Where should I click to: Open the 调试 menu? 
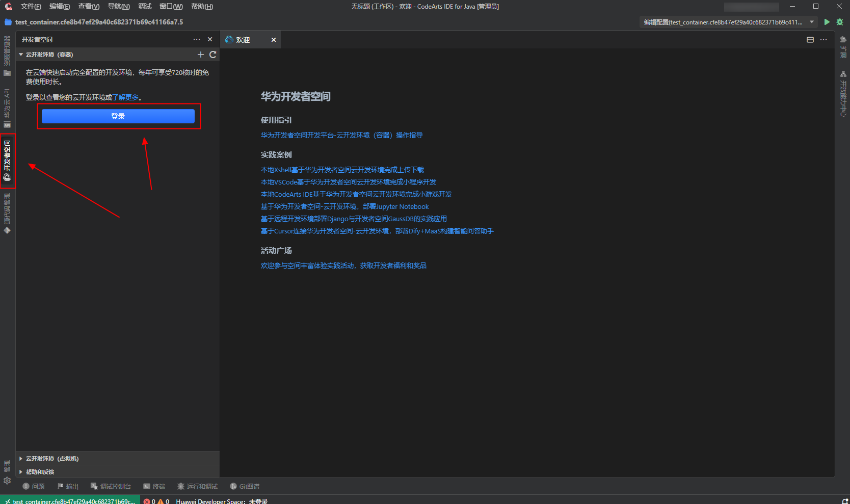(x=145, y=6)
